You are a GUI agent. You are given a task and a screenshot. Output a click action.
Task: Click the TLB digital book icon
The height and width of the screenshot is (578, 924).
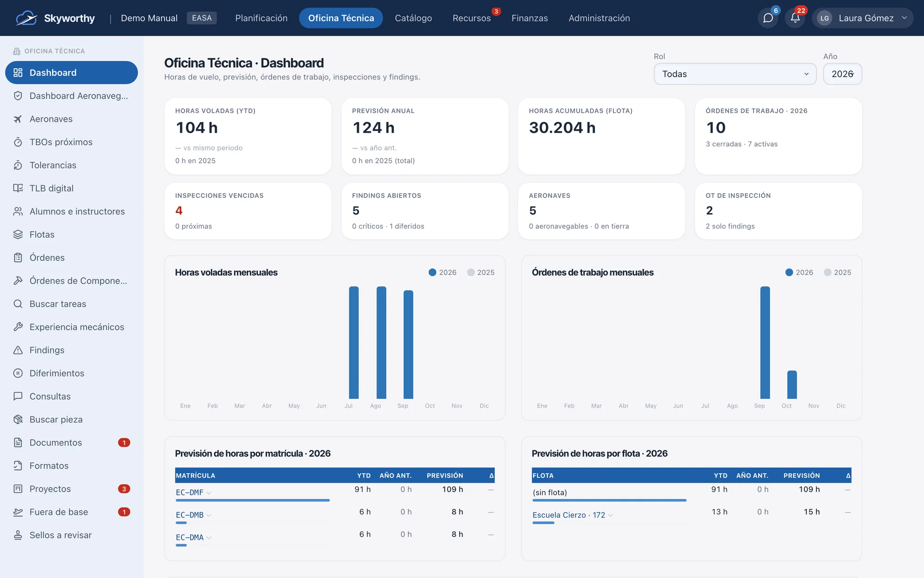pyautogui.click(x=18, y=188)
